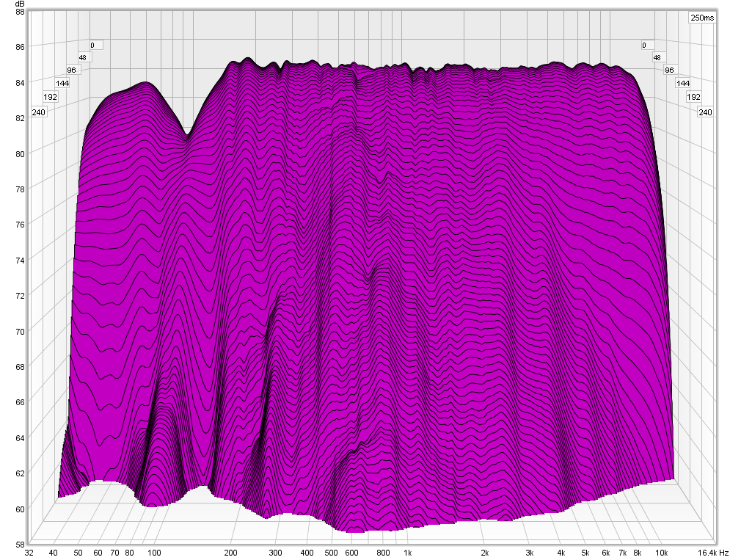
Task: Click the 74 dB axis value
Action: pos(20,260)
